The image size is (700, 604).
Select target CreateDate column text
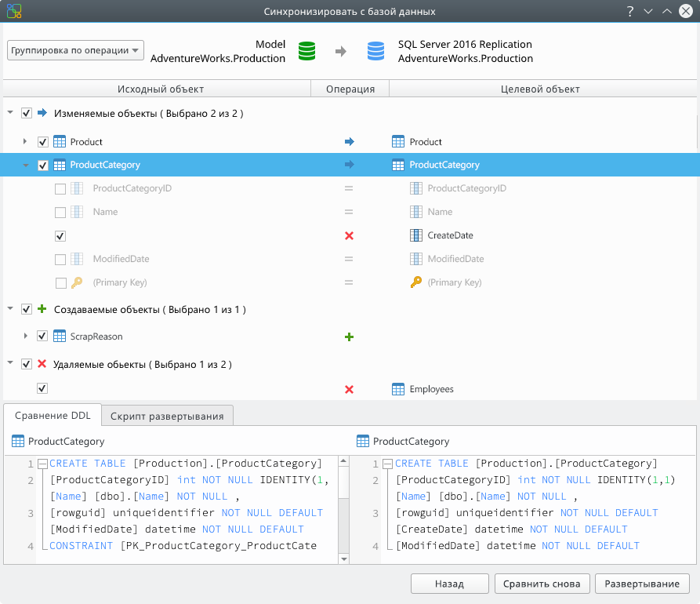450,235
